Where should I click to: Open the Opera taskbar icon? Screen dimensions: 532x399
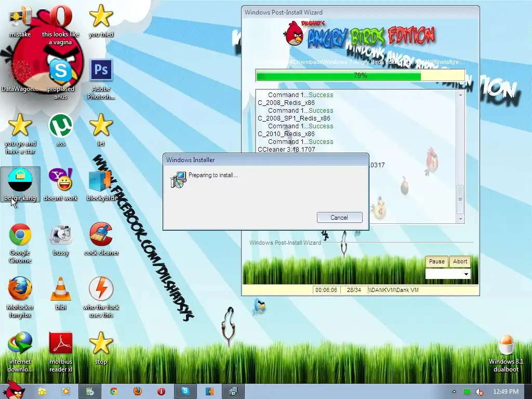click(x=161, y=391)
